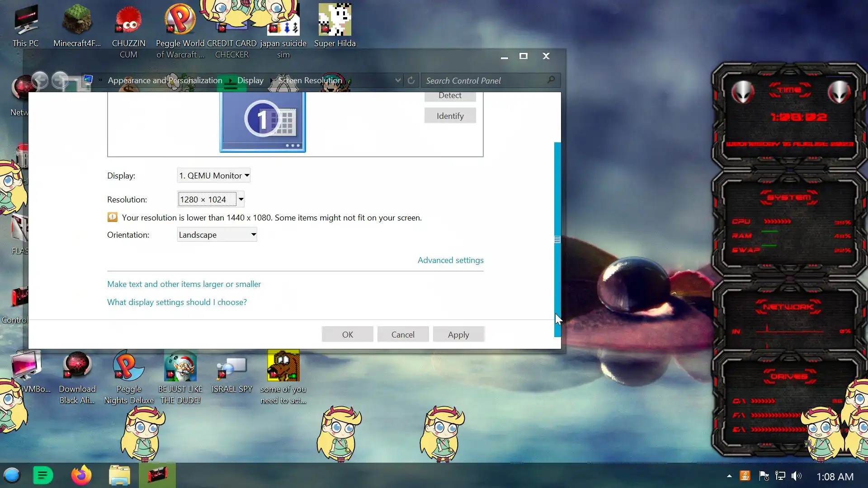Click Appearance and Personalization breadcrumb
Image resolution: width=868 pixels, height=488 pixels.
(x=165, y=80)
